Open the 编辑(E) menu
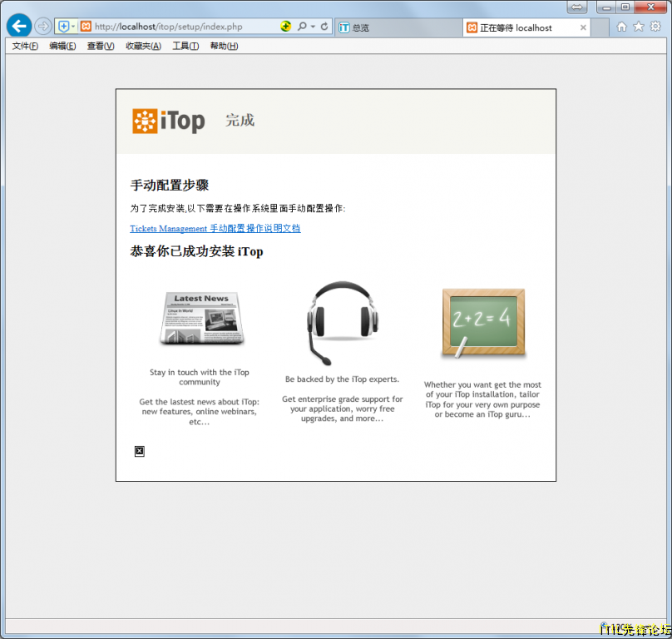The image size is (672, 639). pyautogui.click(x=62, y=46)
